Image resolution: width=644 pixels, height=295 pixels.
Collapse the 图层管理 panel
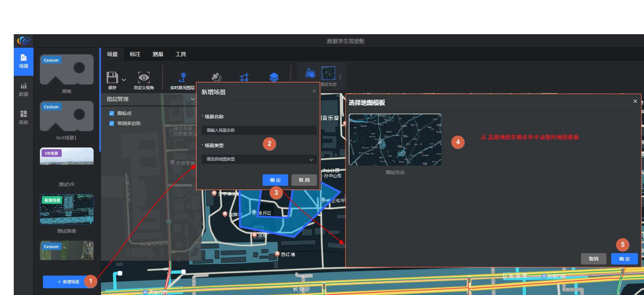point(193,99)
